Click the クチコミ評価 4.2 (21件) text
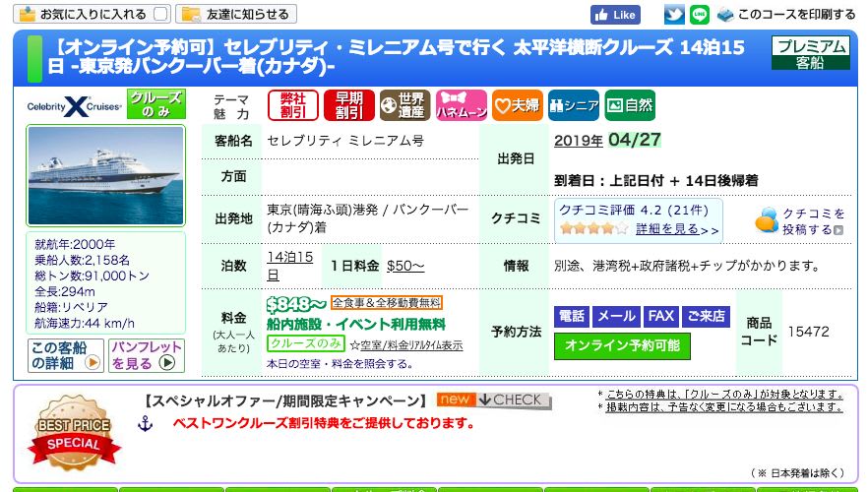This screenshot has width=868, height=492. (x=634, y=210)
